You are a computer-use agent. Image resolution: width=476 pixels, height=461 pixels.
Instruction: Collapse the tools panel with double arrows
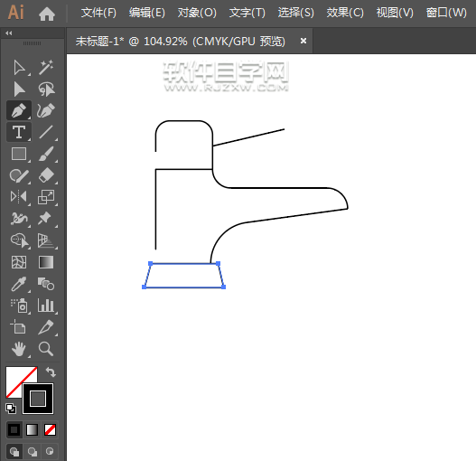pos(9,33)
